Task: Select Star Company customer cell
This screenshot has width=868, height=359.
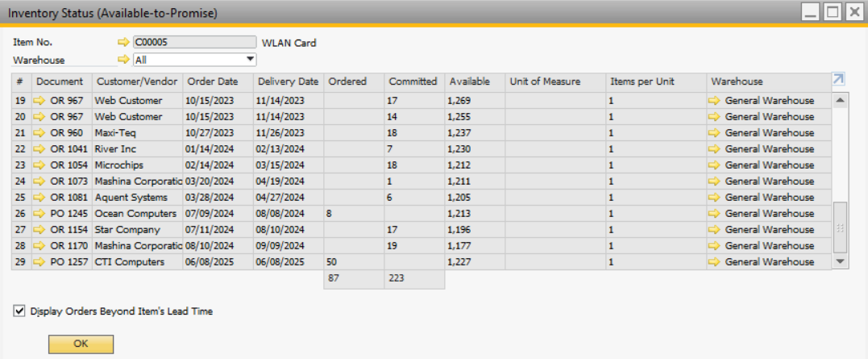Action: tap(137, 229)
